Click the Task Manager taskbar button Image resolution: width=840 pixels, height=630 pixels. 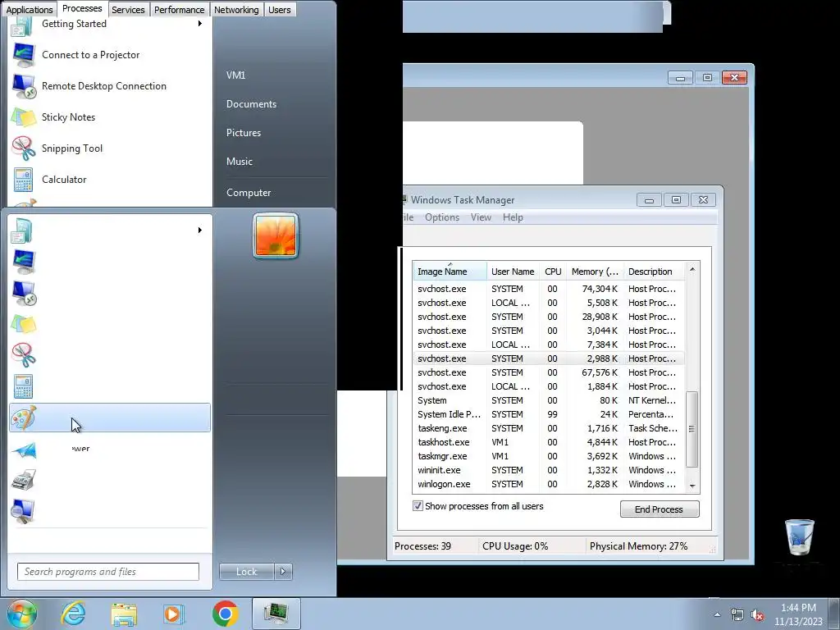(276, 614)
